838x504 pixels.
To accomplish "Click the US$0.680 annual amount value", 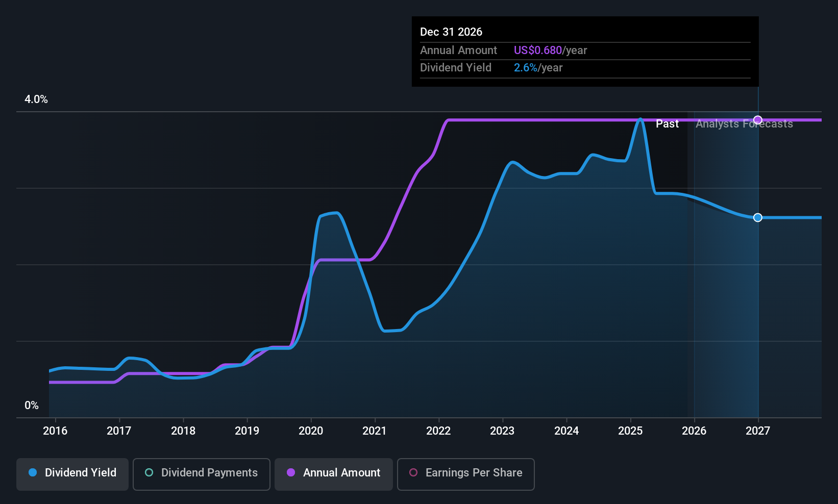I will (x=537, y=50).
